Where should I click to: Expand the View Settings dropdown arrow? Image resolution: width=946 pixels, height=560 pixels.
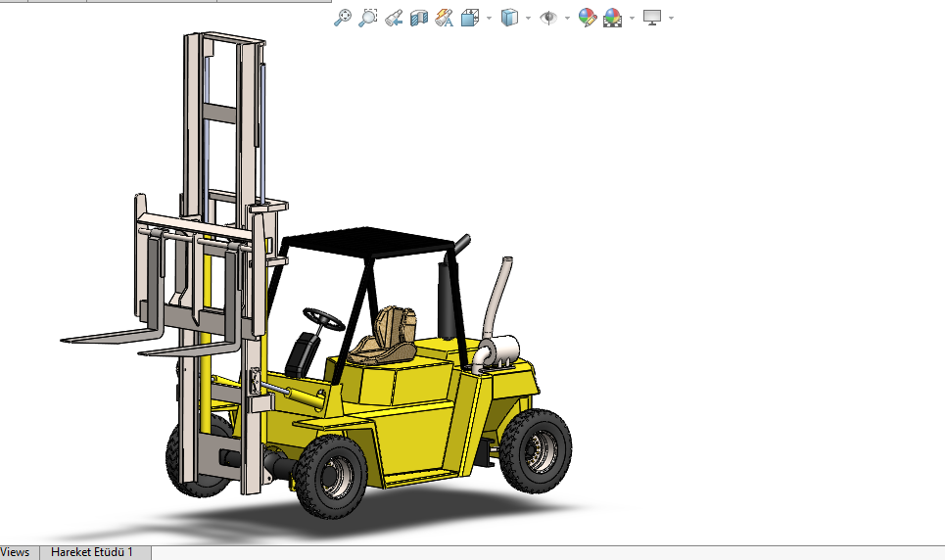(x=671, y=18)
